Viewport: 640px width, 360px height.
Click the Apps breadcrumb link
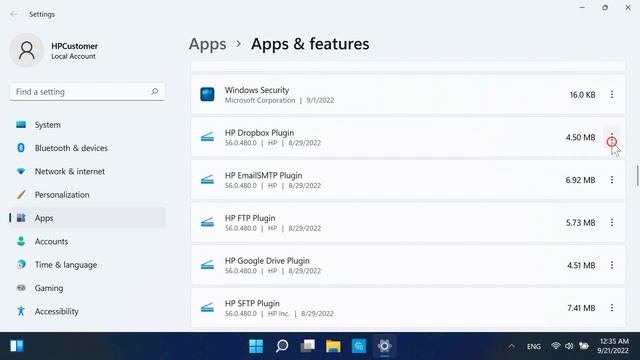tap(207, 44)
